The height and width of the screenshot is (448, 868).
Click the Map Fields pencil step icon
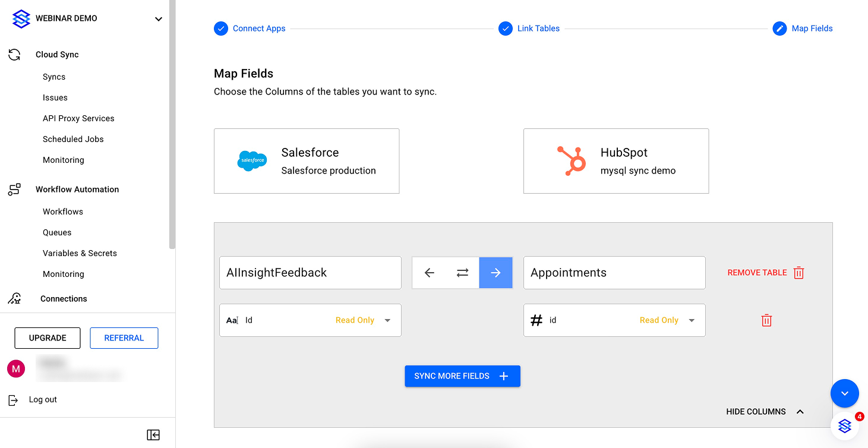(x=779, y=29)
